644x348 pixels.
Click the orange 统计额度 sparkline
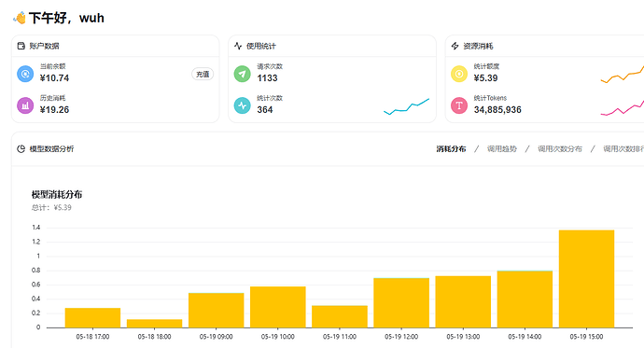pyautogui.click(x=623, y=75)
